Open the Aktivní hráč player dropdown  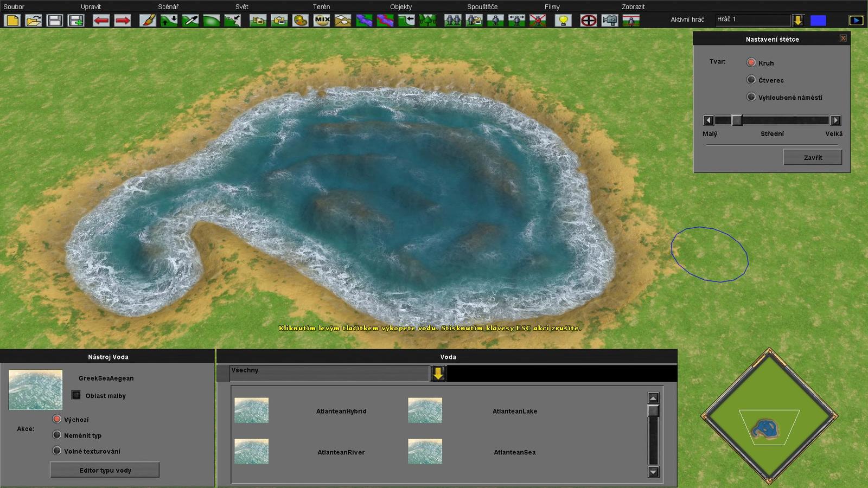pyautogui.click(x=798, y=20)
